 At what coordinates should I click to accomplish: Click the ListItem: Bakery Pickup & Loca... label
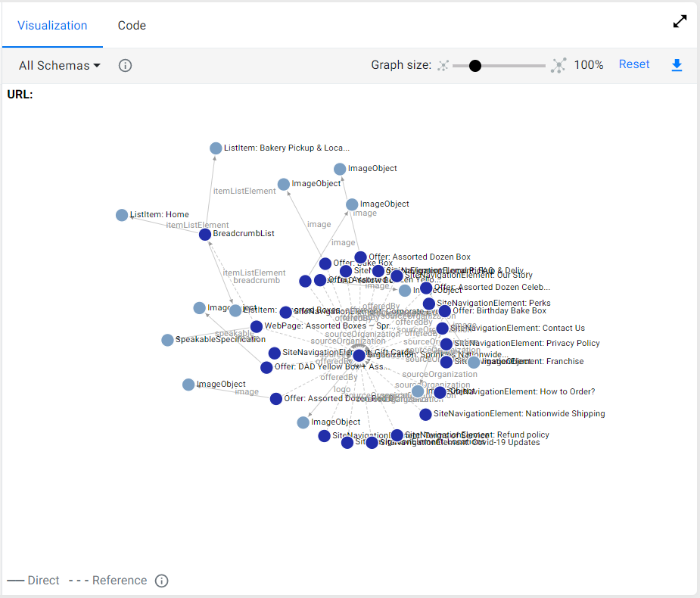point(287,148)
